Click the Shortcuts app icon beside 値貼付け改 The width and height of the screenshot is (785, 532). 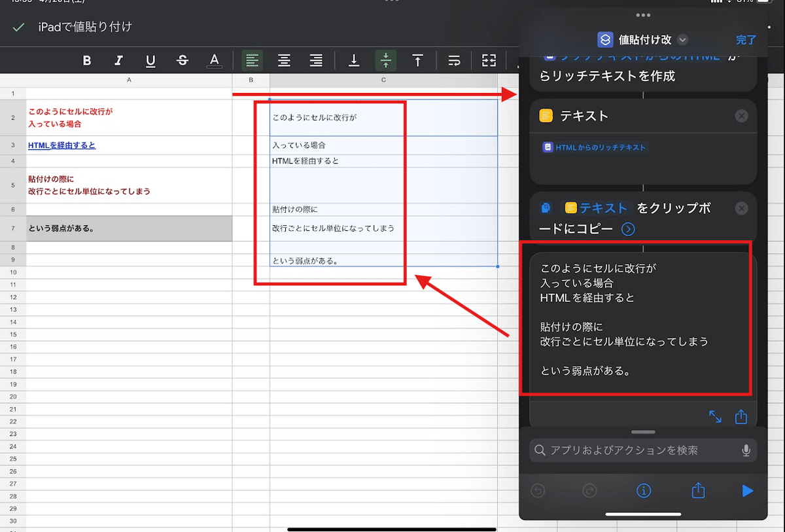click(605, 40)
